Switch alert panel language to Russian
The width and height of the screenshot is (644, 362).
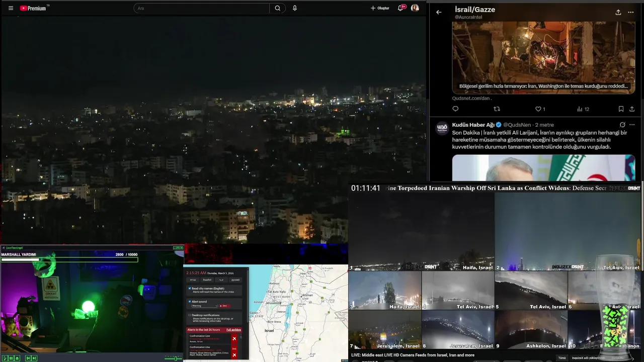[235, 280]
